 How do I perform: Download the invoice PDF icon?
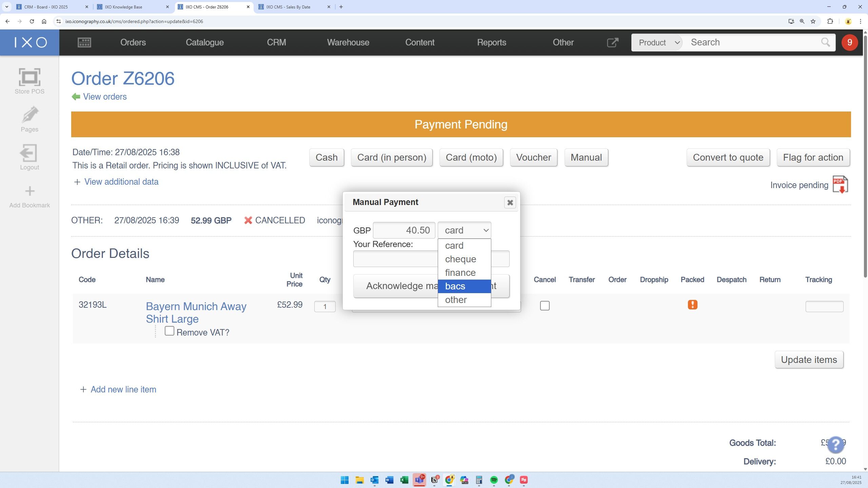pyautogui.click(x=840, y=185)
